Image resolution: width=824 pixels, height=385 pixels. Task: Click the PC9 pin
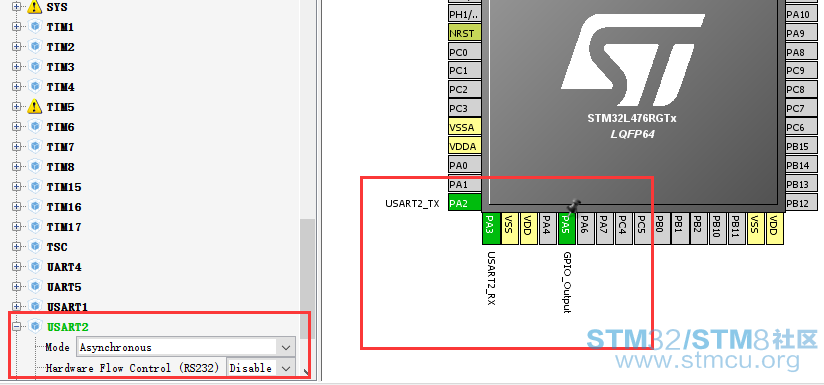click(801, 70)
